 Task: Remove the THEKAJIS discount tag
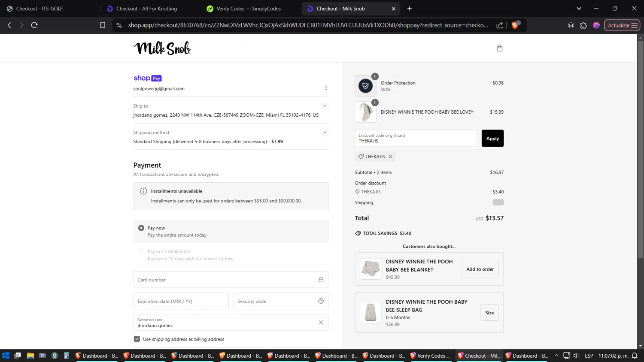coord(390,157)
